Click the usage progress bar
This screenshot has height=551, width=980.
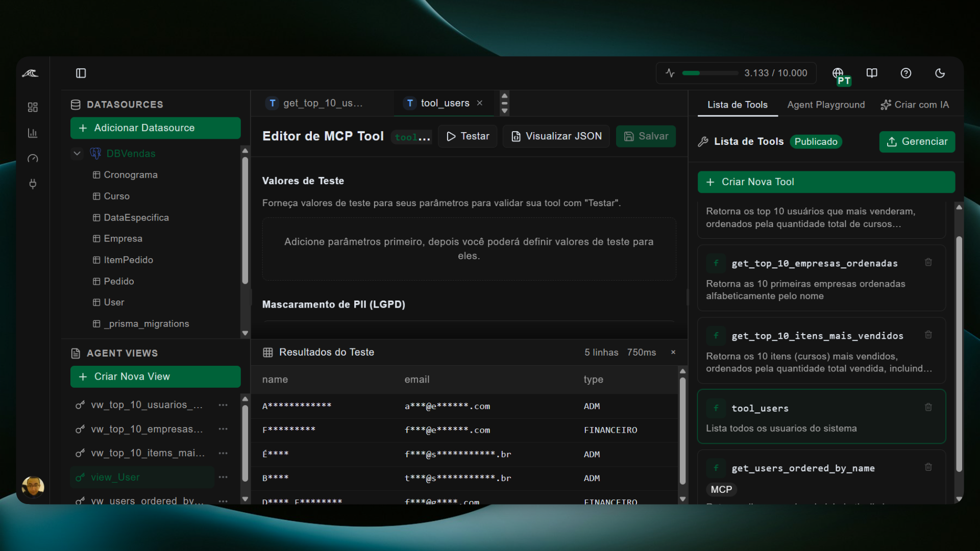pos(710,73)
